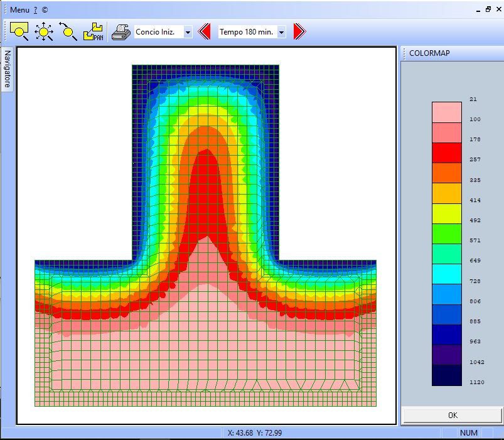Click the orange 257-335 color swatch
Image resolution: width=504 pixels, height=440 pixels.
447,173
